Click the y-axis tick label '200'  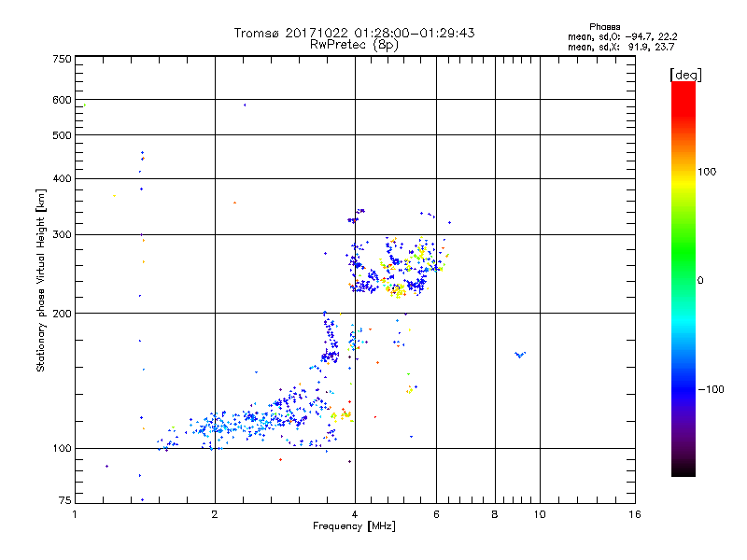(x=62, y=314)
